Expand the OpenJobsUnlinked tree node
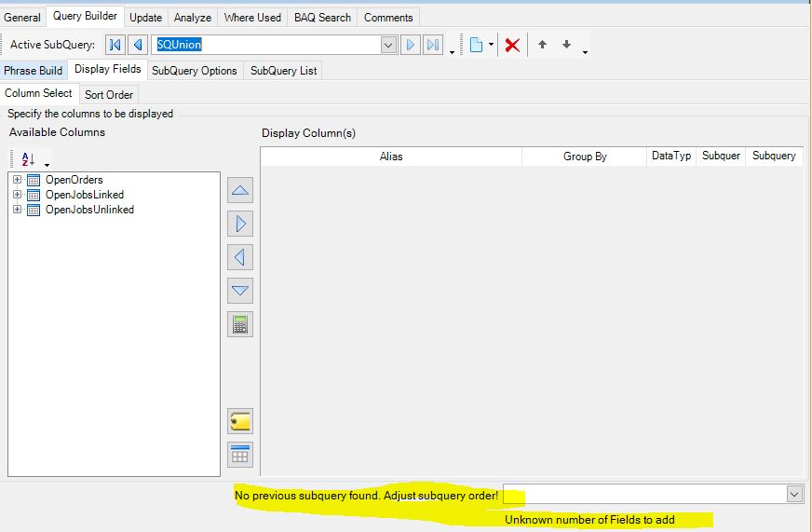 click(x=17, y=210)
